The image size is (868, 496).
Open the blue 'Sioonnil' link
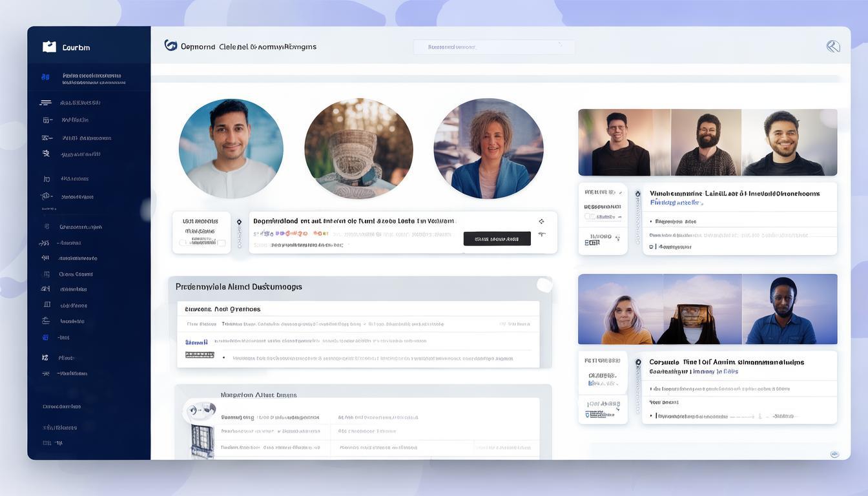pyautogui.click(x=196, y=342)
